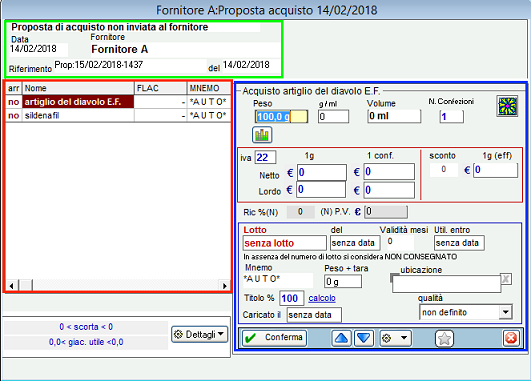Open the bar chart statistics icon
531x381 pixels.
point(262,135)
